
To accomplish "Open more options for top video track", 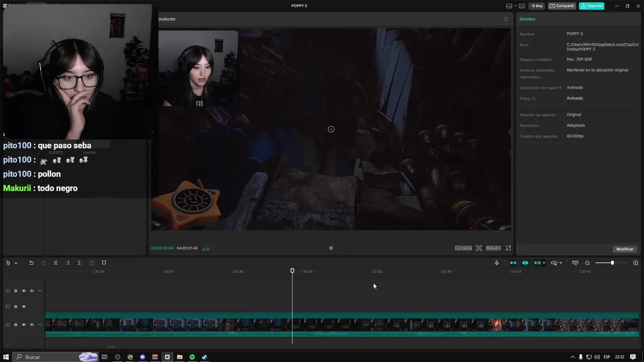I will coord(40,291).
